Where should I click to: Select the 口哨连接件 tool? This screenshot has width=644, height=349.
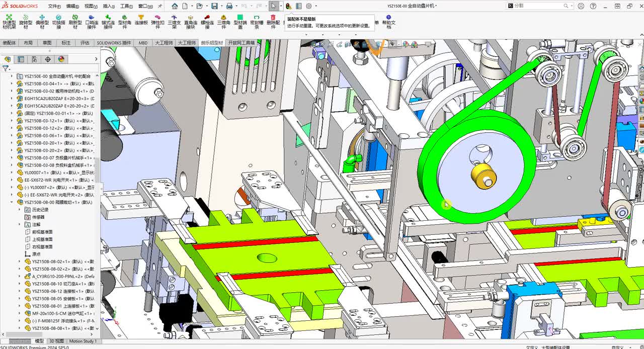[x=92, y=22]
